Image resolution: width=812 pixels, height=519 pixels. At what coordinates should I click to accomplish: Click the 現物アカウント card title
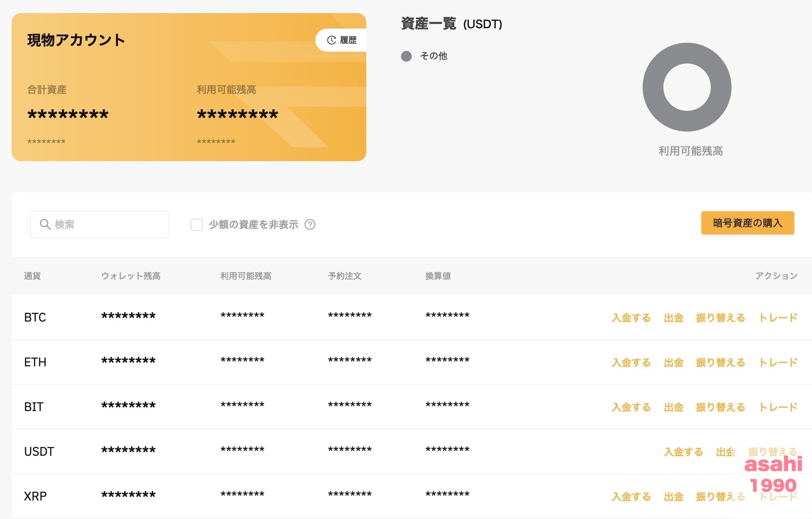[76, 40]
